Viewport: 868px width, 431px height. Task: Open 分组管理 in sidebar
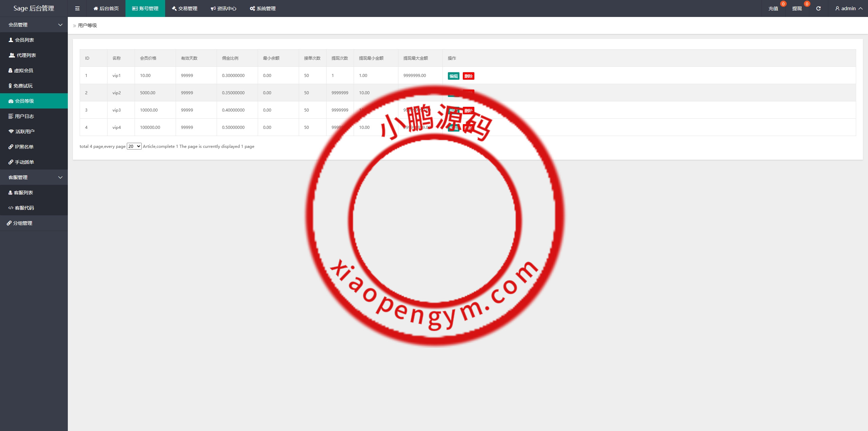22,223
